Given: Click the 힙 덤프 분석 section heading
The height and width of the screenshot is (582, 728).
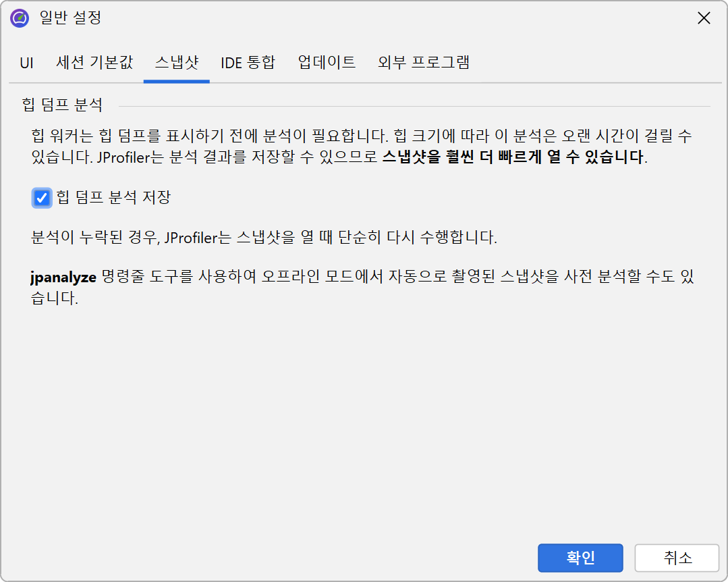Looking at the screenshot, I should (62, 105).
